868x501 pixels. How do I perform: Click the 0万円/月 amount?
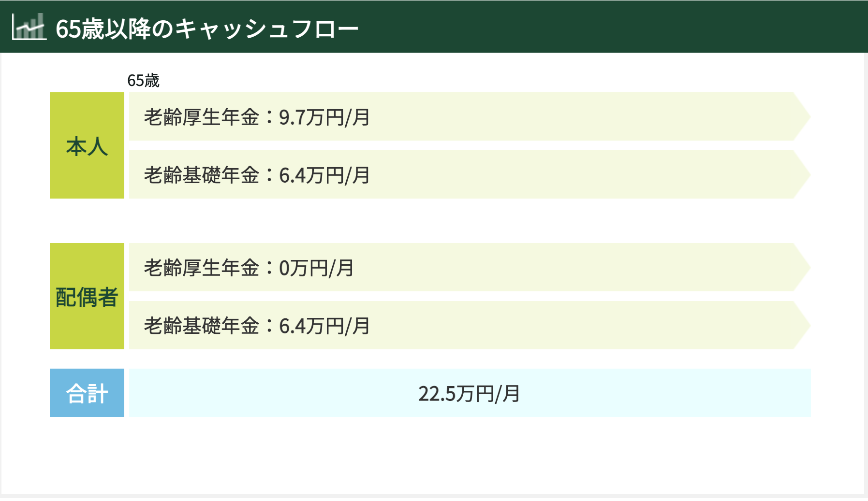pyautogui.click(x=316, y=268)
